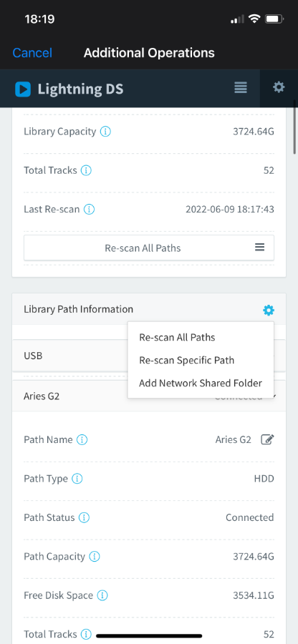
Task: Expand the USB path section
Action: point(70,356)
